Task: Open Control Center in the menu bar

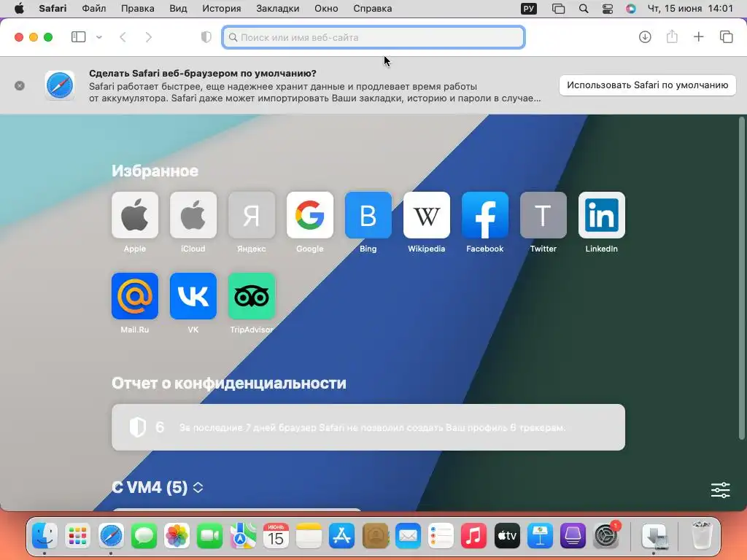Action: coord(608,9)
